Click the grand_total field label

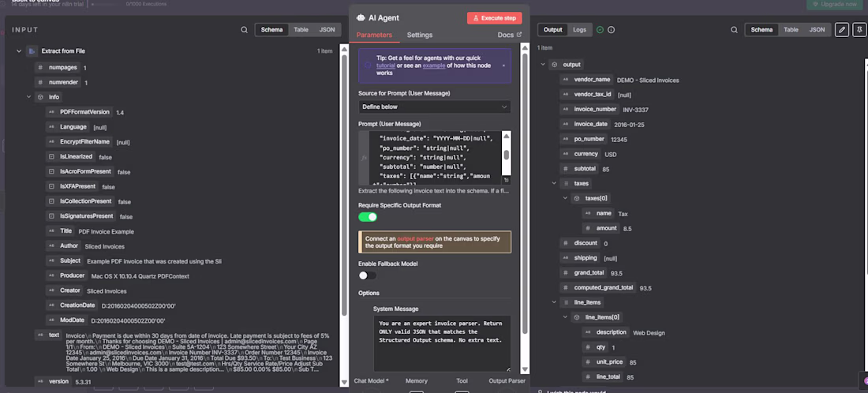589,273
